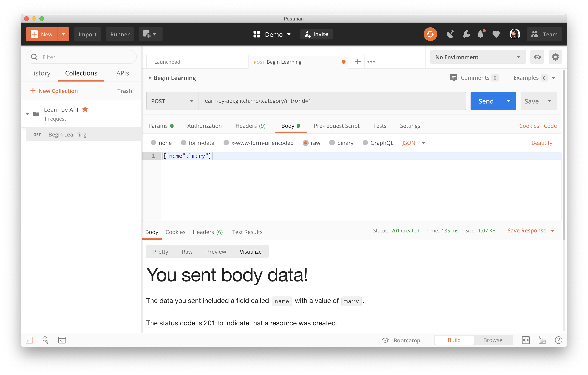Open tab options three-dots menu
Screen dimensions: 588x375
371,62
